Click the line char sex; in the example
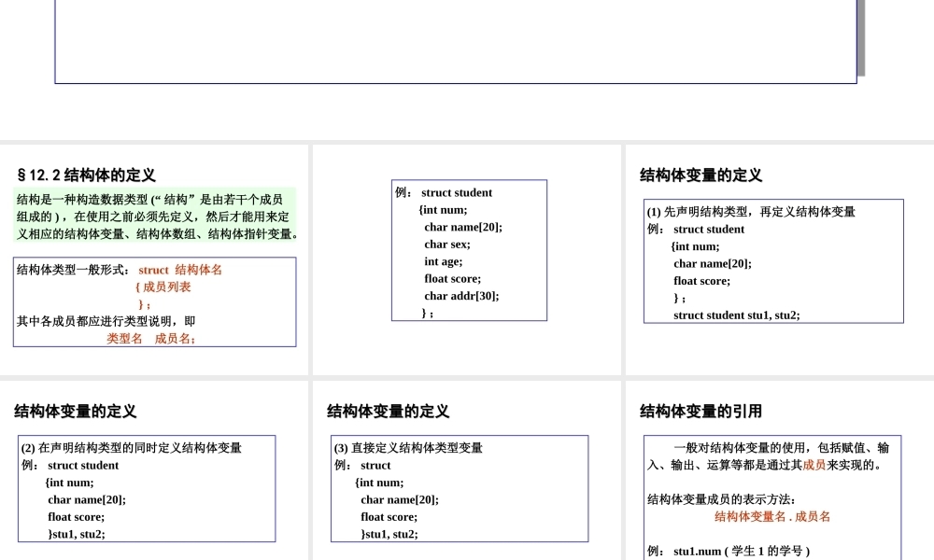934x560 pixels. point(446,244)
